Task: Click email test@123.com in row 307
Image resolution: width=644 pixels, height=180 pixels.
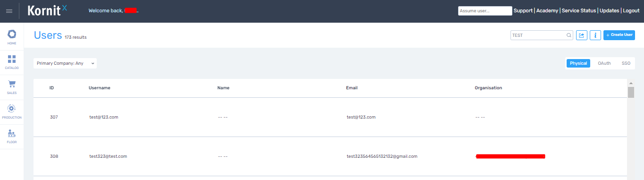Action: click(x=361, y=117)
